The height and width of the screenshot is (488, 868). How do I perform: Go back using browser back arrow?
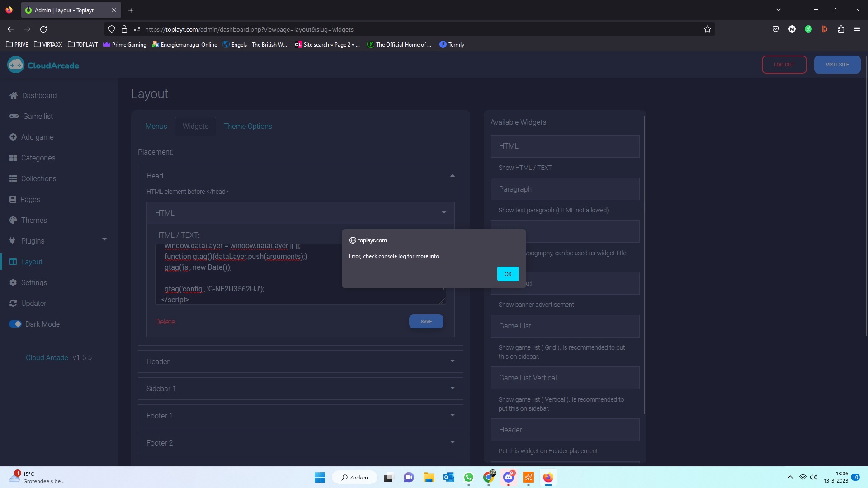click(x=11, y=29)
